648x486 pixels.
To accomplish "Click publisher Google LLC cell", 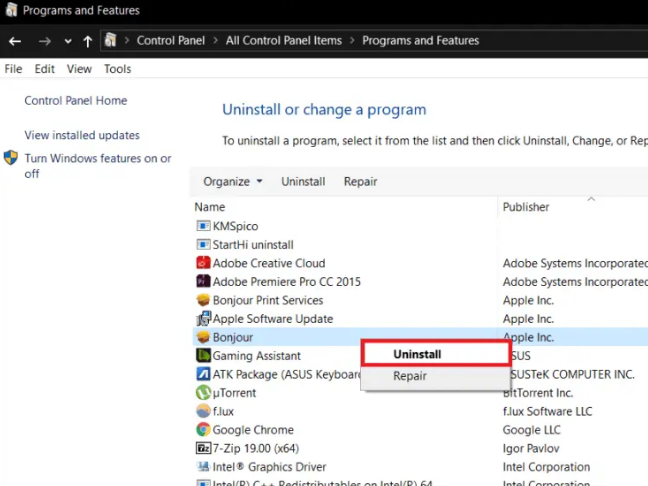I will click(531, 430).
